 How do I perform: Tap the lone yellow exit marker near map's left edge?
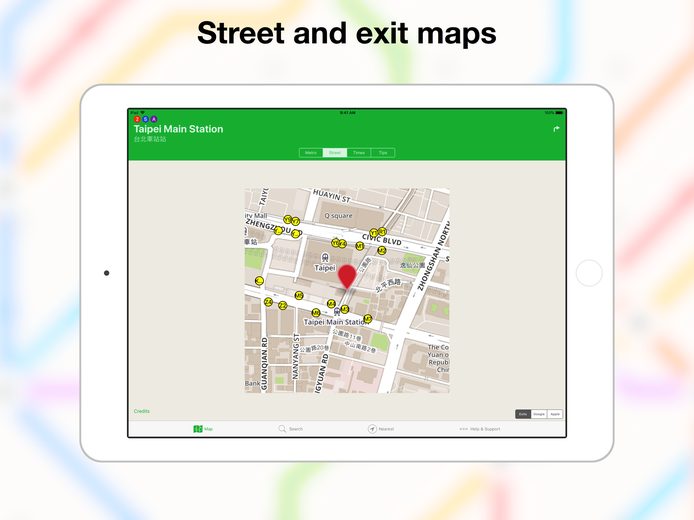click(x=260, y=281)
